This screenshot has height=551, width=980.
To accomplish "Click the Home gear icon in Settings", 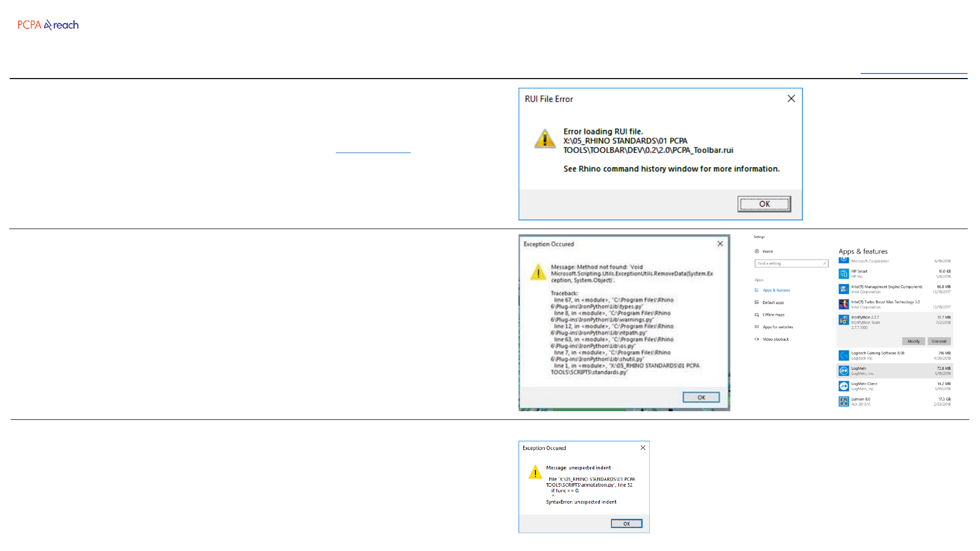I will [x=757, y=252].
